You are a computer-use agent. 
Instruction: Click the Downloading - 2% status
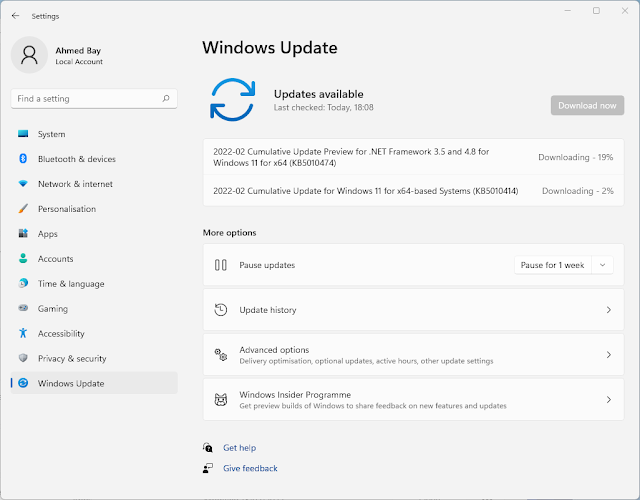point(578,191)
